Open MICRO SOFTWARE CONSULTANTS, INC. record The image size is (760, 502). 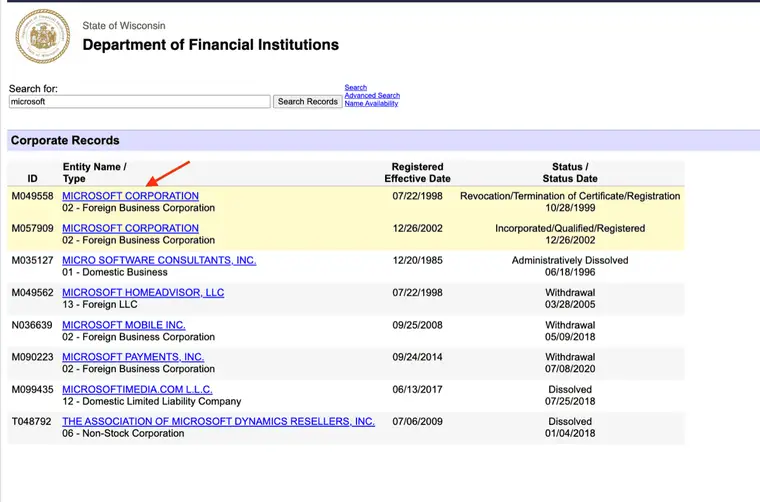coord(159,260)
